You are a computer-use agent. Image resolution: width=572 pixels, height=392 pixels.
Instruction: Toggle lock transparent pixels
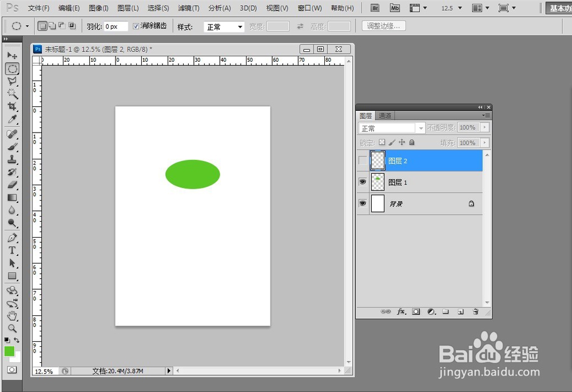(382, 142)
